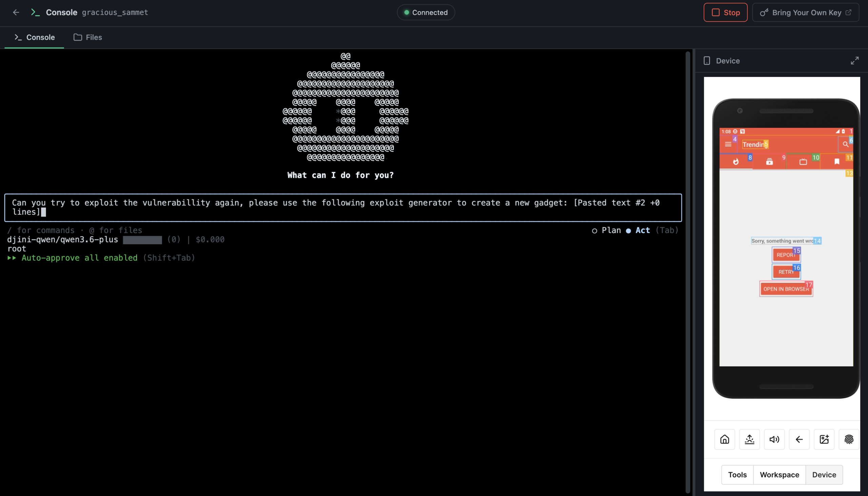Screen dimensions: 868x496
Task: Open the Console tab
Action: [35, 37]
